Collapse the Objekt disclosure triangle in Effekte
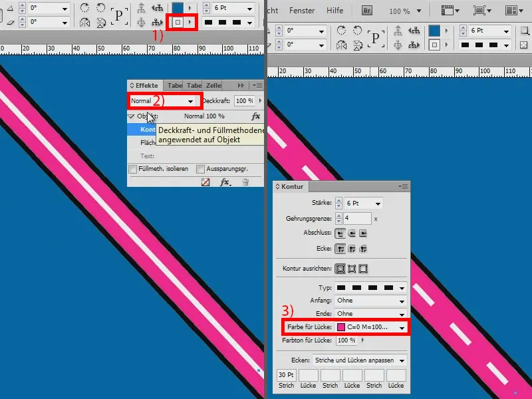The image size is (532, 399). (x=131, y=116)
